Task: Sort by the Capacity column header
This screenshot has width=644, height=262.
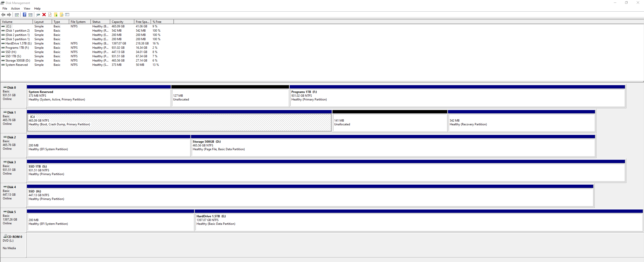Action: [122, 22]
